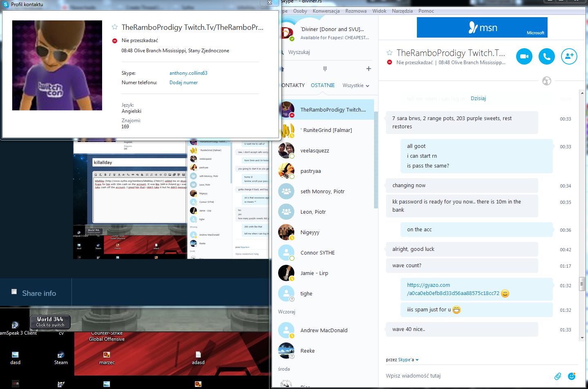The image size is (588, 389).
Task: Open the Steam desktop shortcut
Action: 61,358
